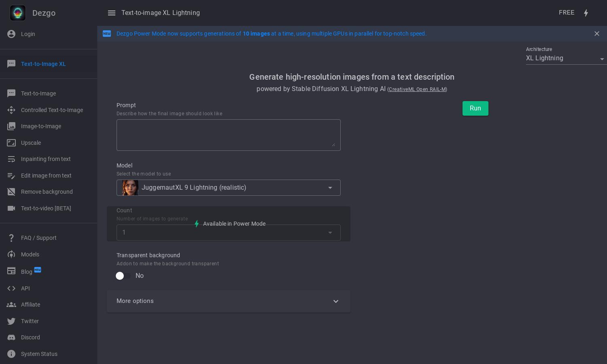The width and height of the screenshot is (607, 364).
Task: Click the Upscale icon
Action: pyautogui.click(x=11, y=143)
